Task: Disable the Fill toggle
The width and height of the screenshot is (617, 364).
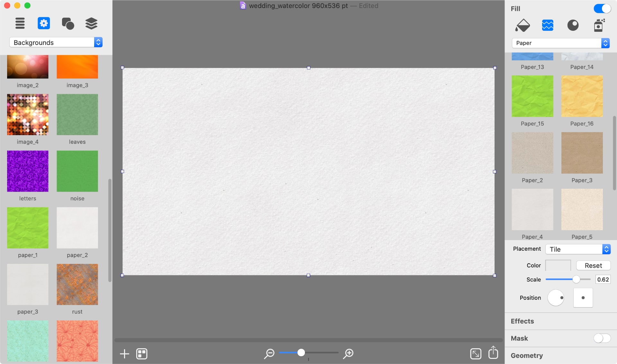Action: (x=602, y=8)
